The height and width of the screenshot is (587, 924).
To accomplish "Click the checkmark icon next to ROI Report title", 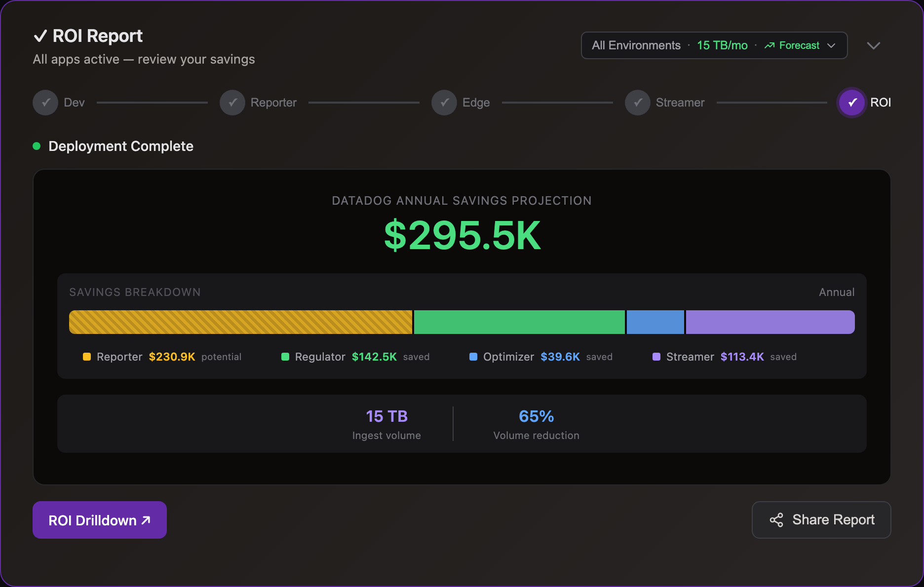I will (41, 36).
